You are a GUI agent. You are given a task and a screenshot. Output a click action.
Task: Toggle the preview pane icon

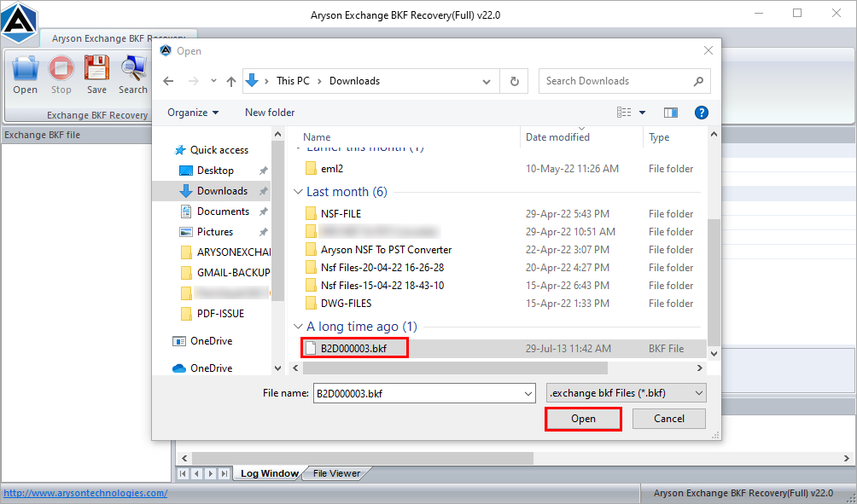(x=671, y=113)
